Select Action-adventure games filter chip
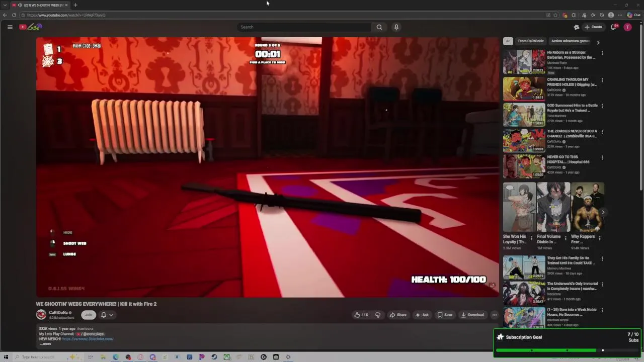The height and width of the screenshot is (362, 644). tap(570, 41)
